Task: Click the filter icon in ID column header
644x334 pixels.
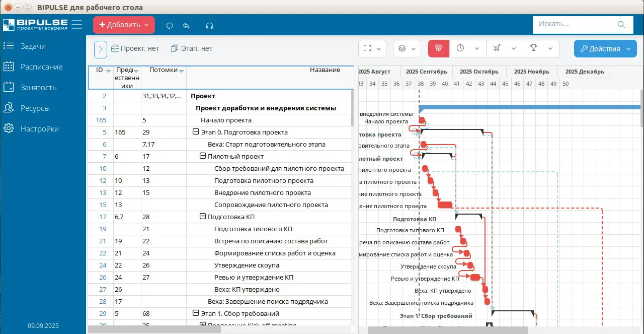Action: 108,71
